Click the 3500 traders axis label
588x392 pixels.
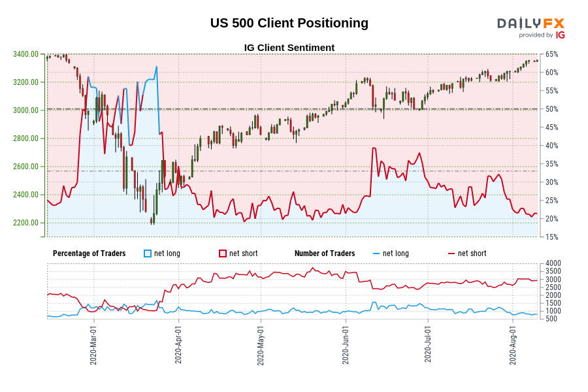coord(553,271)
